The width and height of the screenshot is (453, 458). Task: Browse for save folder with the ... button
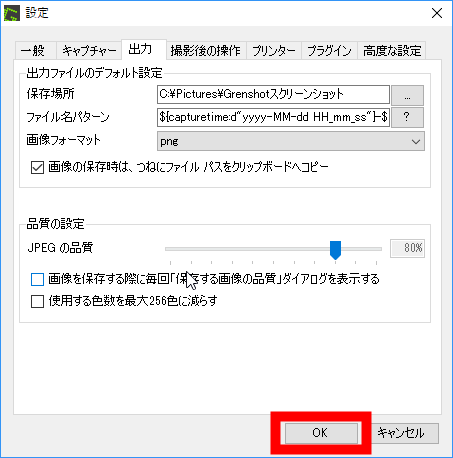click(407, 95)
